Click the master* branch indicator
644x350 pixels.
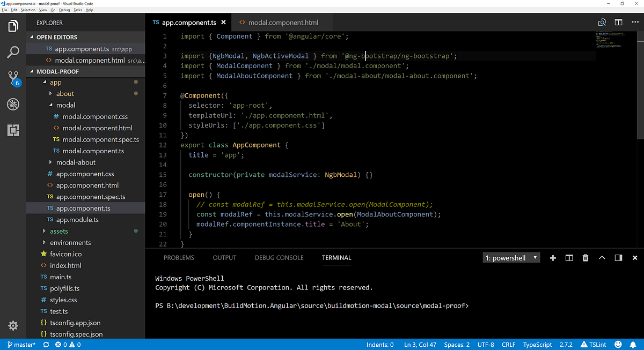point(20,344)
